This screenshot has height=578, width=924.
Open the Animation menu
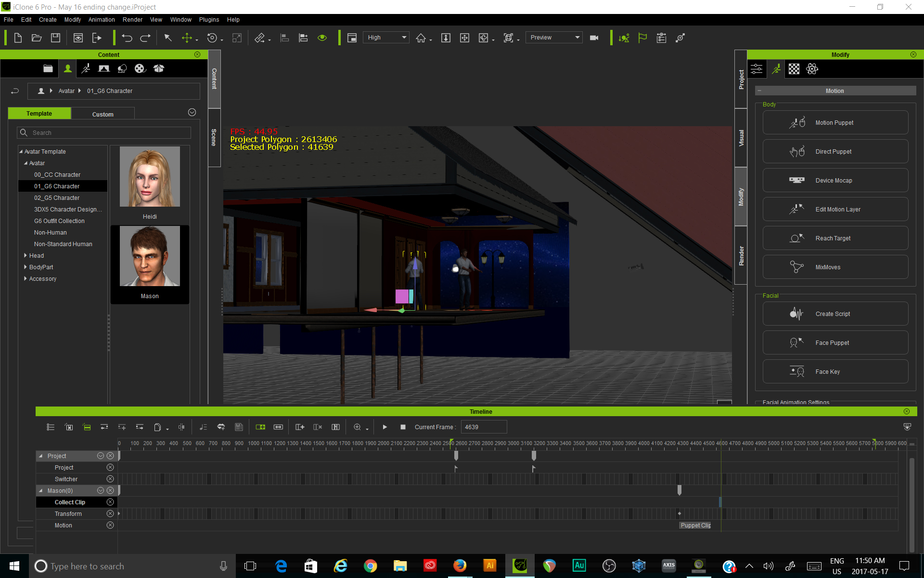(102, 20)
